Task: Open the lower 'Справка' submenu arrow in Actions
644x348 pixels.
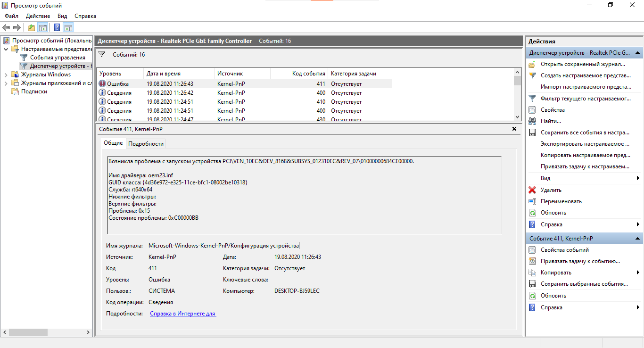Action: pyautogui.click(x=638, y=307)
